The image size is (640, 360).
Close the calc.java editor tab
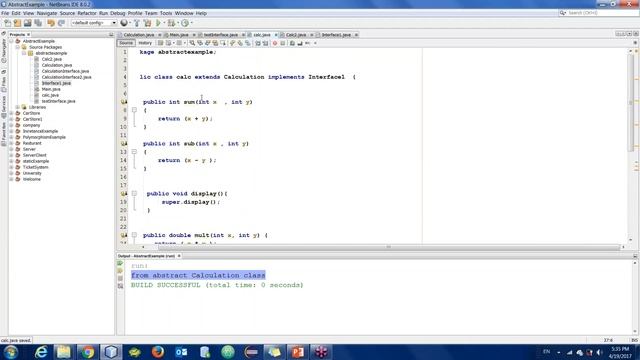[276, 35]
